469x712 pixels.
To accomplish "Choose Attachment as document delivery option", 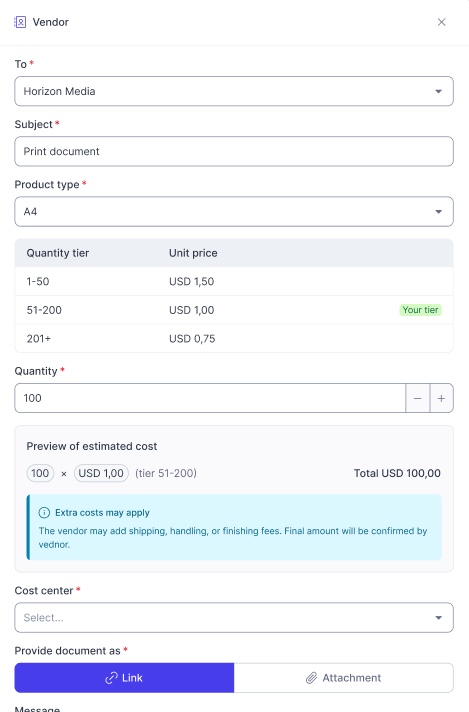I will tap(344, 678).
